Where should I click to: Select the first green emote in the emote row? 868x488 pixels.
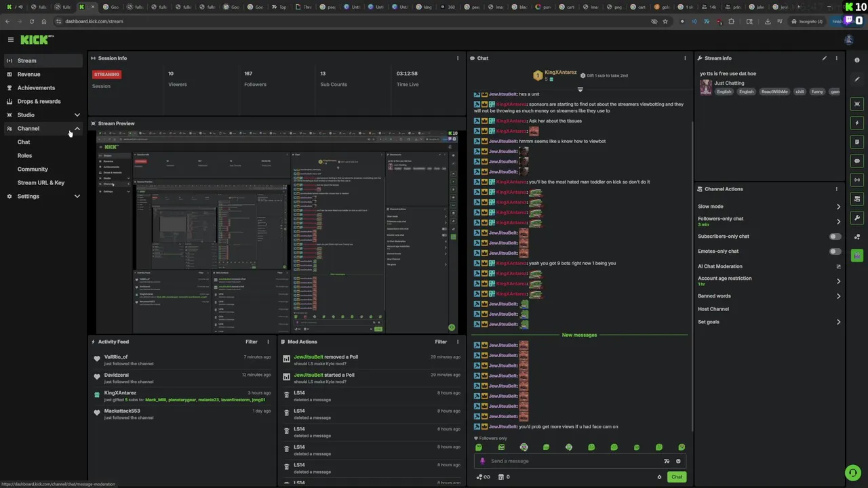[479, 447]
